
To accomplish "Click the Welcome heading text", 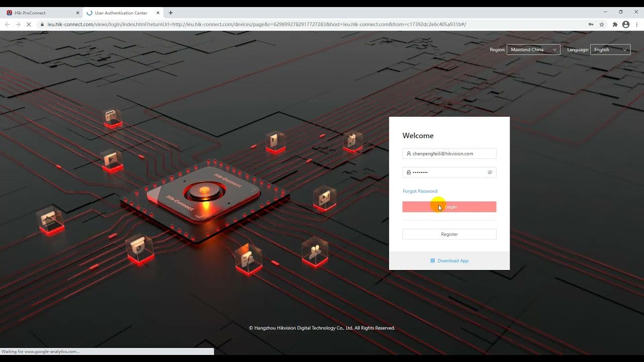I will [418, 136].
